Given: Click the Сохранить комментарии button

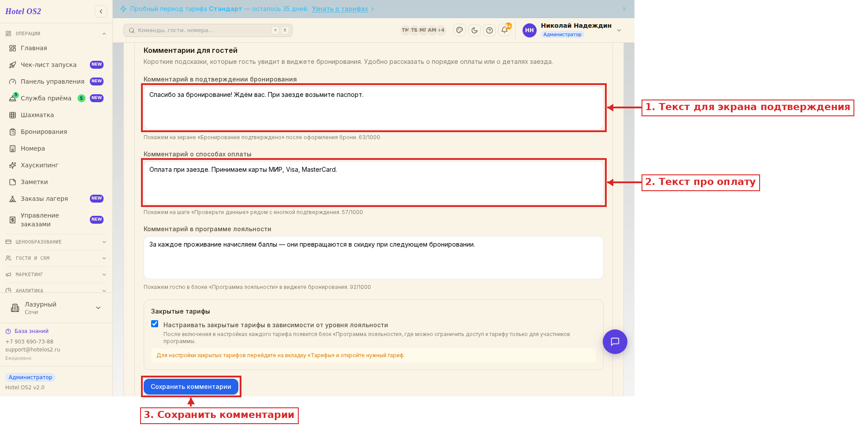Looking at the screenshot, I should (191, 387).
